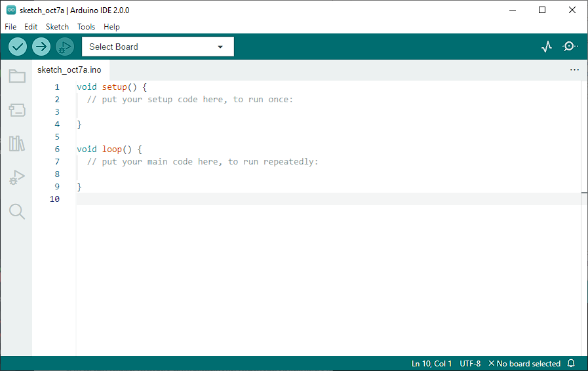This screenshot has height=371, width=588.
Task: Open the Debug sidebar panel
Action: [17, 177]
